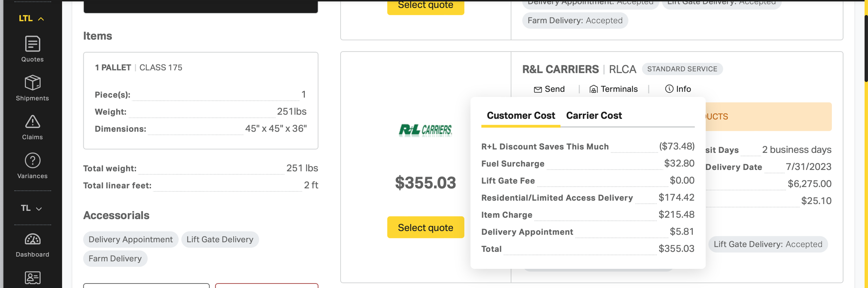Open the Variances question mark icon
The height and width of the screenshot is (288, 868).
33,161
